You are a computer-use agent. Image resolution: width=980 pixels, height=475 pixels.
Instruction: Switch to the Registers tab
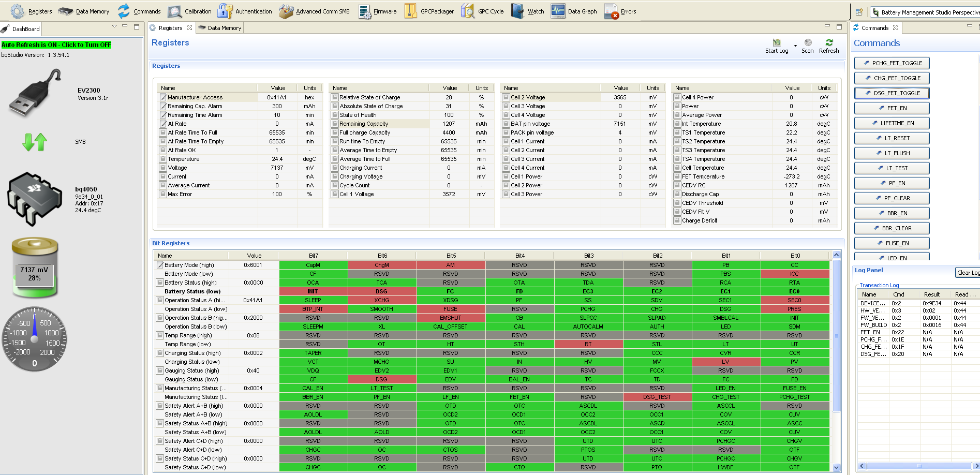(x=170, y=28)
